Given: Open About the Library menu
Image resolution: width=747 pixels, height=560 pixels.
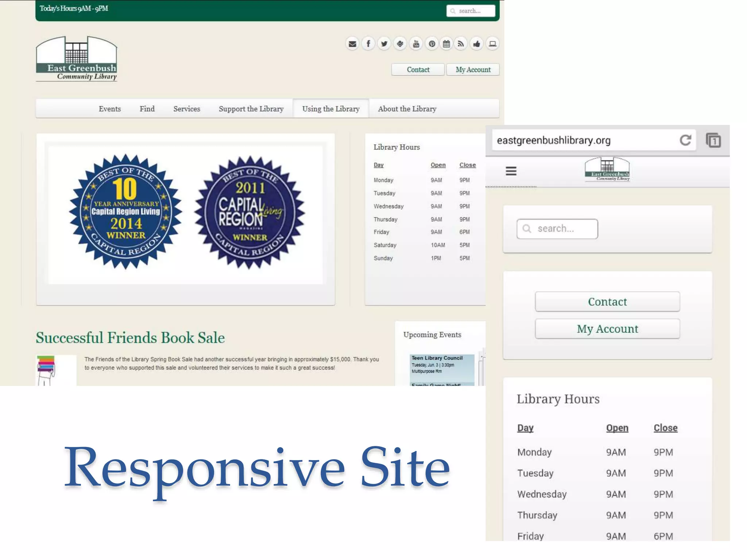Looking at the screenshot, I should [407, 109].
